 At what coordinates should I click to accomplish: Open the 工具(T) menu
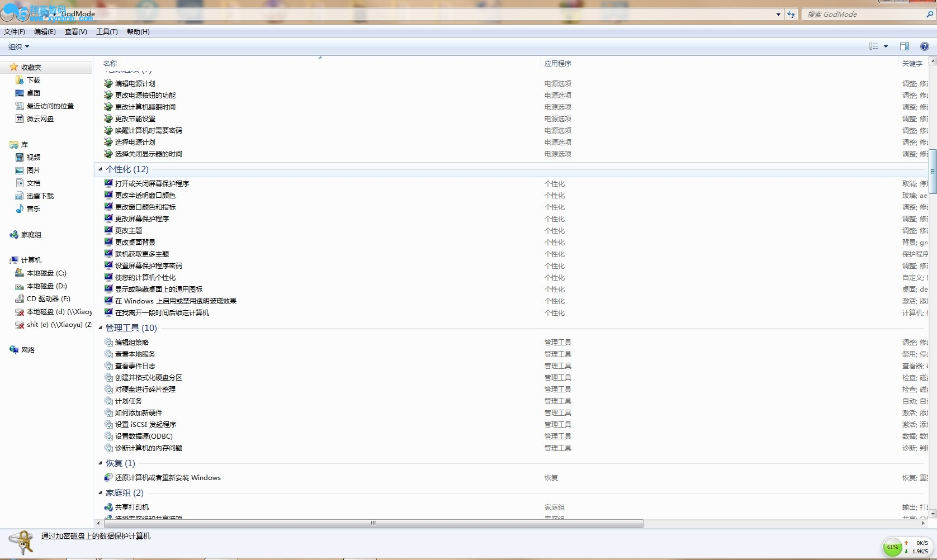107,32
